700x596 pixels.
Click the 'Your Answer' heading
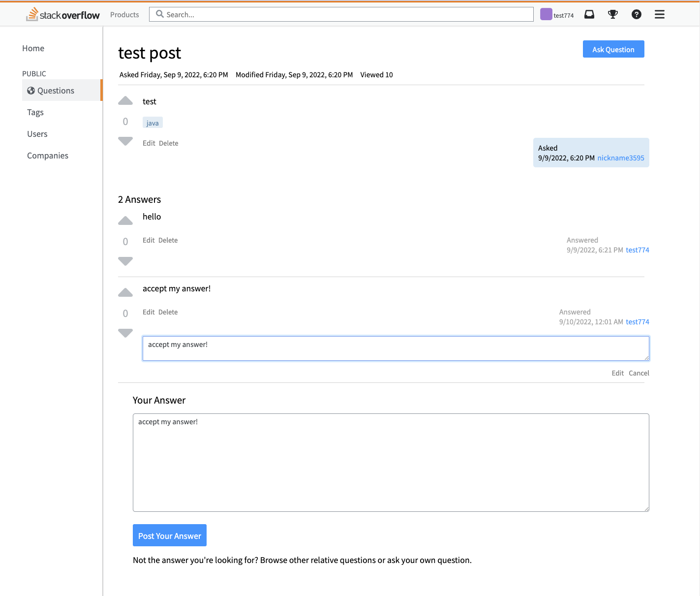tap(159, 400)
